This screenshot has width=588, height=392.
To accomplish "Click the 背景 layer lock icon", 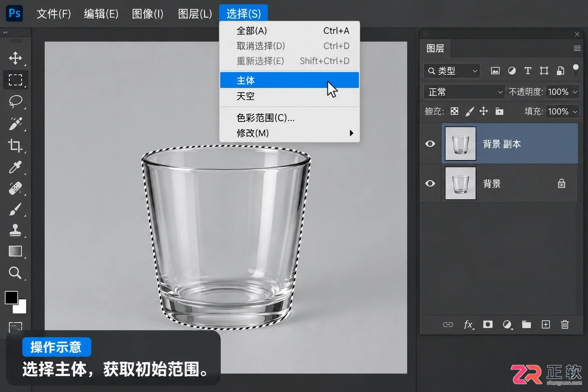I will coord(562,183).
